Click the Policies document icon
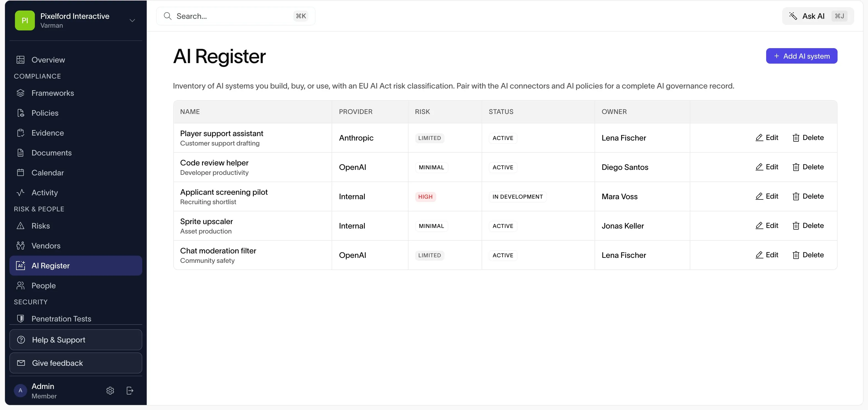The width and height of the screenshot is (868, 410). tap(20, 113)
